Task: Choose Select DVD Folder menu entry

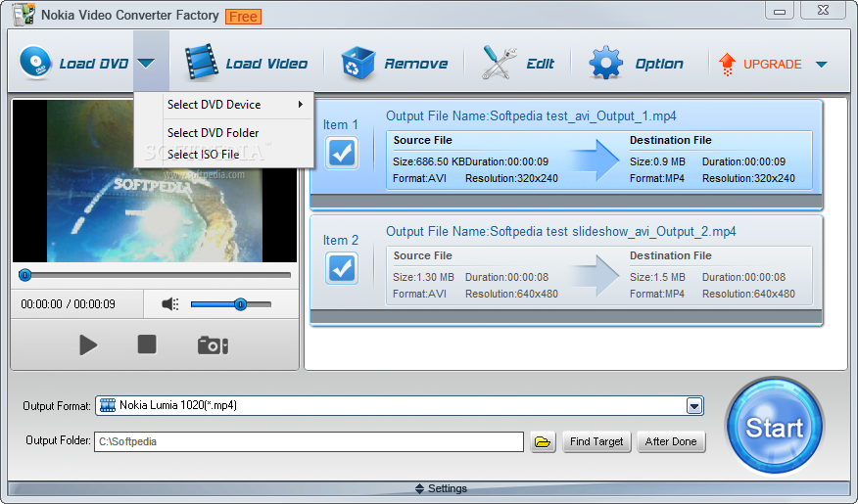Action: pyautogui.click(x=223, y=133)
